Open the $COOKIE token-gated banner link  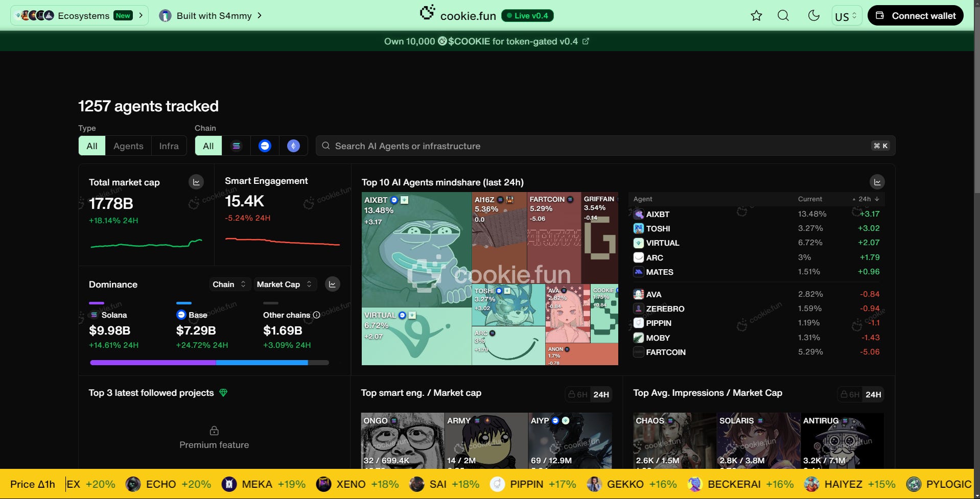[486, 41]
